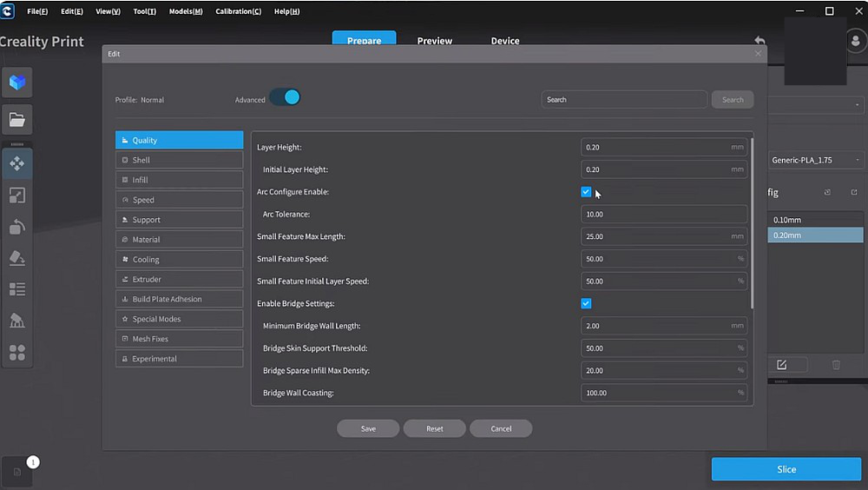Toggle the Advanced switch off
This screenshot has height=490, width=868.
(x=285, y=97)
